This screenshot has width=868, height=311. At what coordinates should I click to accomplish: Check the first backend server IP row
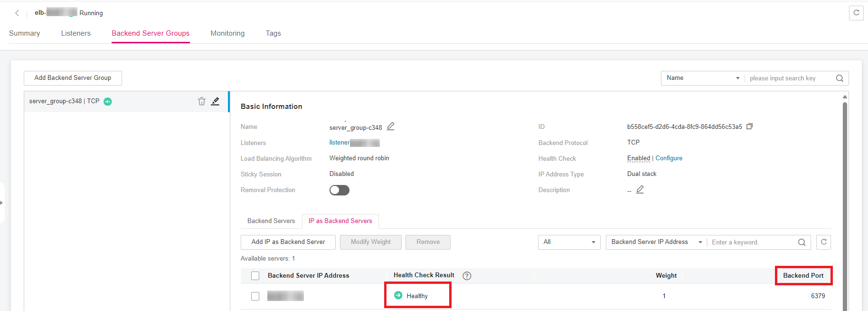[255, 296]
